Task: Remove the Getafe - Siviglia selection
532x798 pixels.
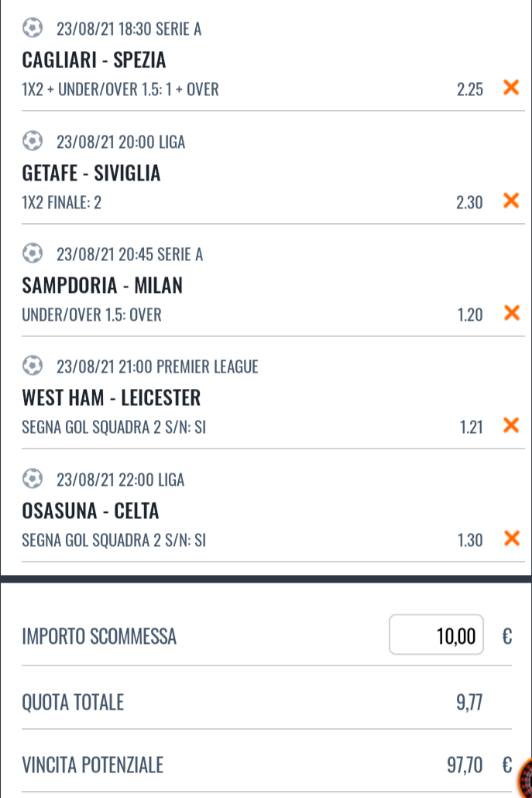Action: point(510,201)
